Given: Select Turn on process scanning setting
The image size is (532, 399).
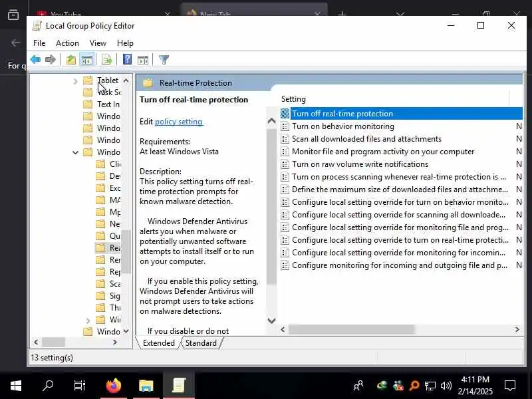Looking at the screenshot, I should pos(402,177).
